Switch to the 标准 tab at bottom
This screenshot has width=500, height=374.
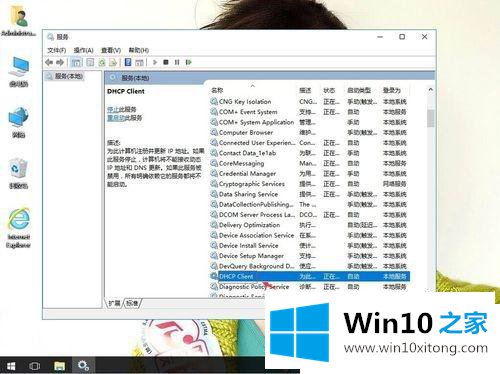coord(132,303)
